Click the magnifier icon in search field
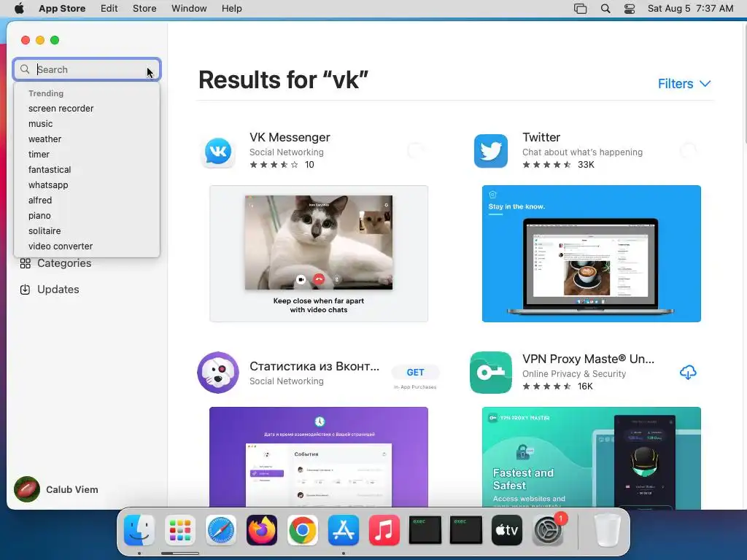 [25, 69]
